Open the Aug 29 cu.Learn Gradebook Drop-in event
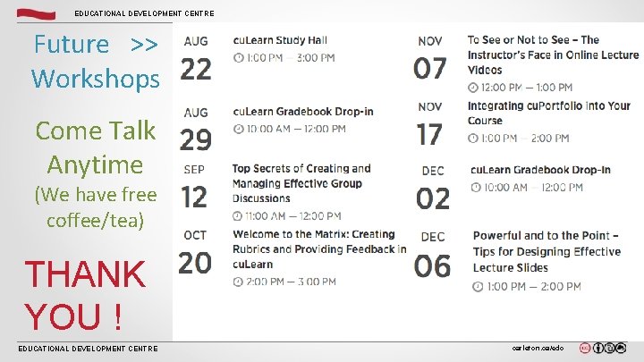Image resolution: width=644 pixels, height=362 pixels. (x=303, y=112)
